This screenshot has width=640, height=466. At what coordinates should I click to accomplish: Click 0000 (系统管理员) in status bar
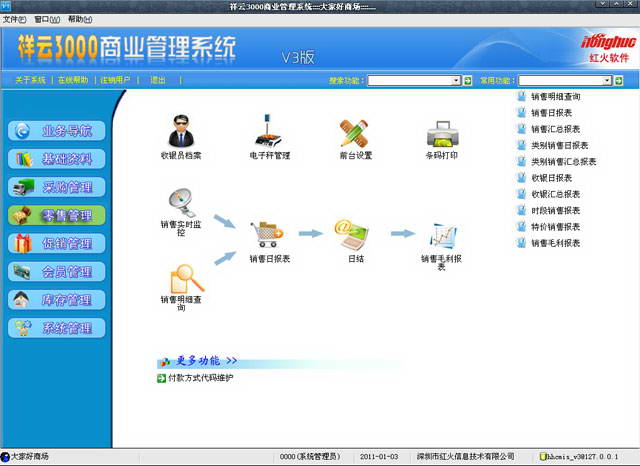[x=310, y=456]
